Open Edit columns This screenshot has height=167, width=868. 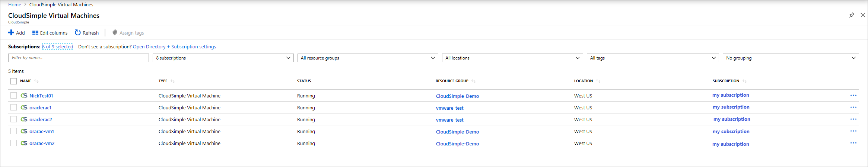[x=50, y=33]
